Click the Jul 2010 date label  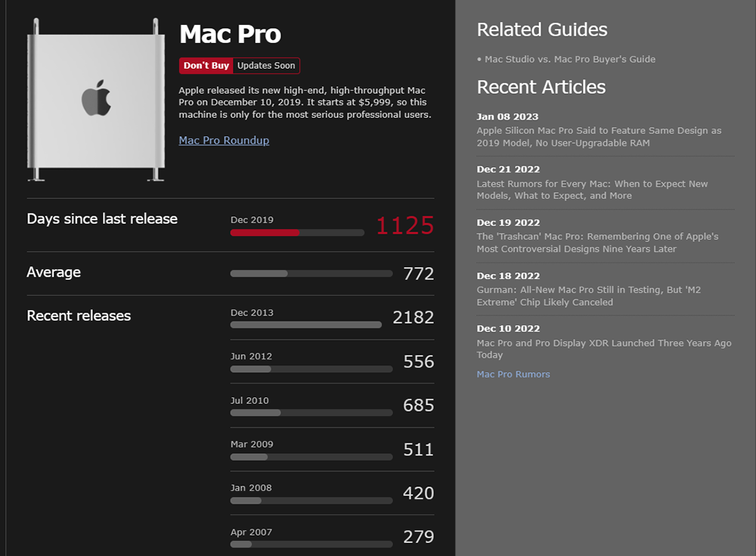(x=249, y=401)
